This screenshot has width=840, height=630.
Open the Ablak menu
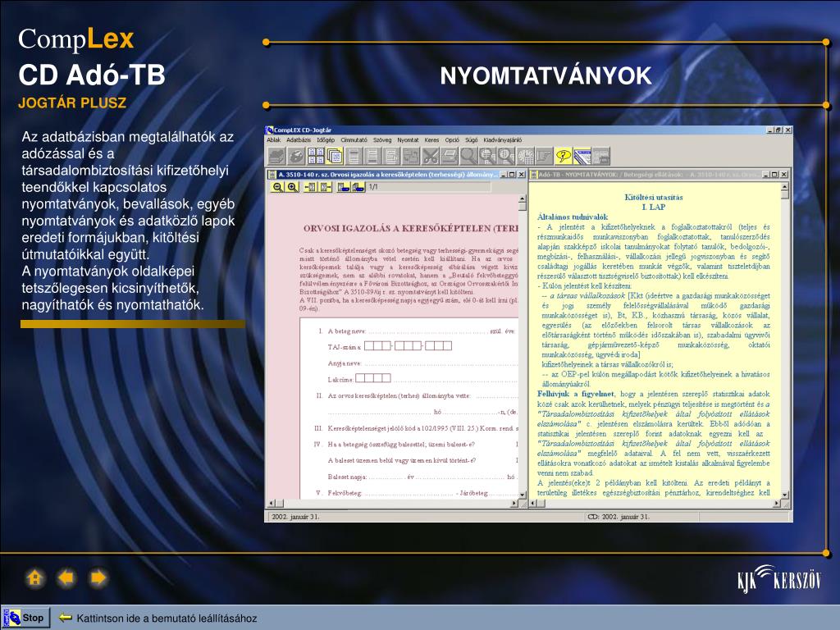pos(274,140)
